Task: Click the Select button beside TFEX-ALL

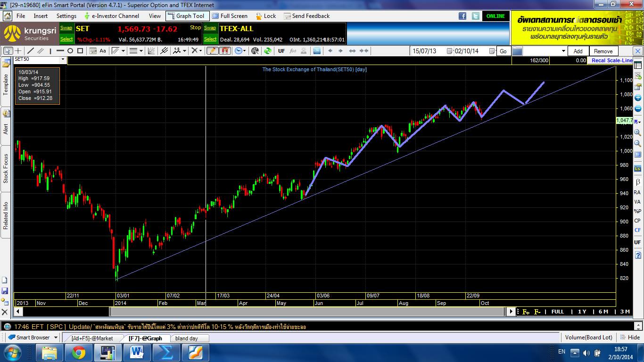Action: [x=210, y=39]
